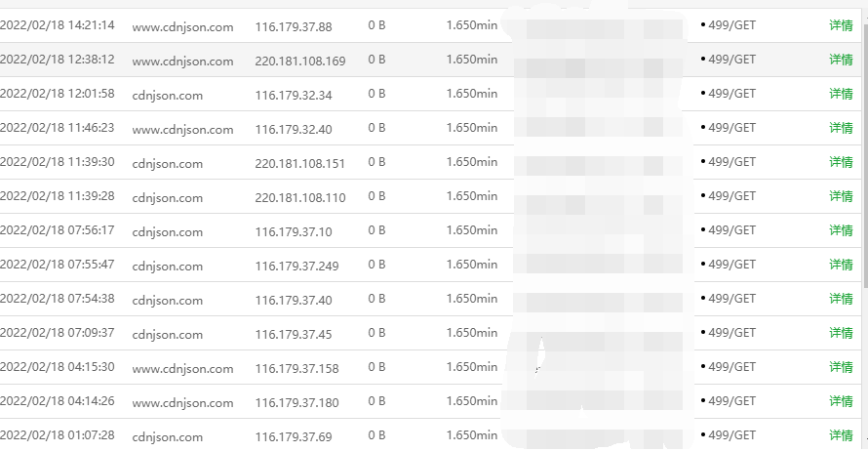This screenshot has width=868, height=452.
Task: Open 详情 for the 14:21:14 log entry
Action: pyautogui.click(x=841, y=26)
